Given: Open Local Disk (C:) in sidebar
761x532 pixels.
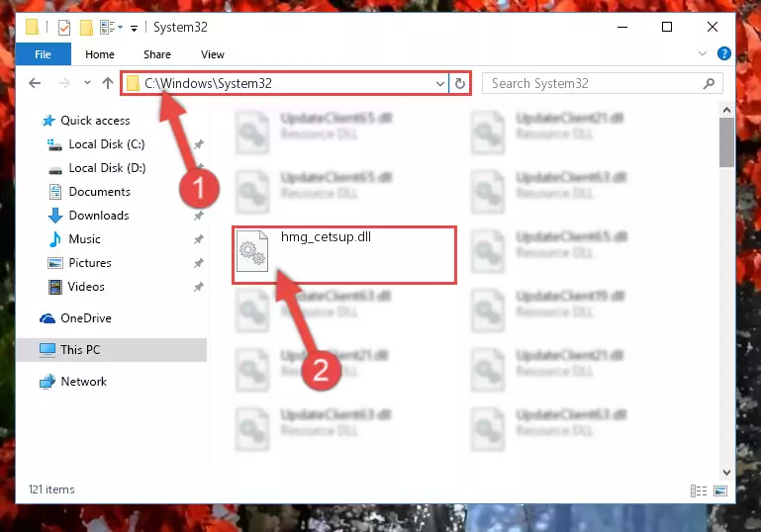Looking at the screenshot, I should tap(106, 144).
